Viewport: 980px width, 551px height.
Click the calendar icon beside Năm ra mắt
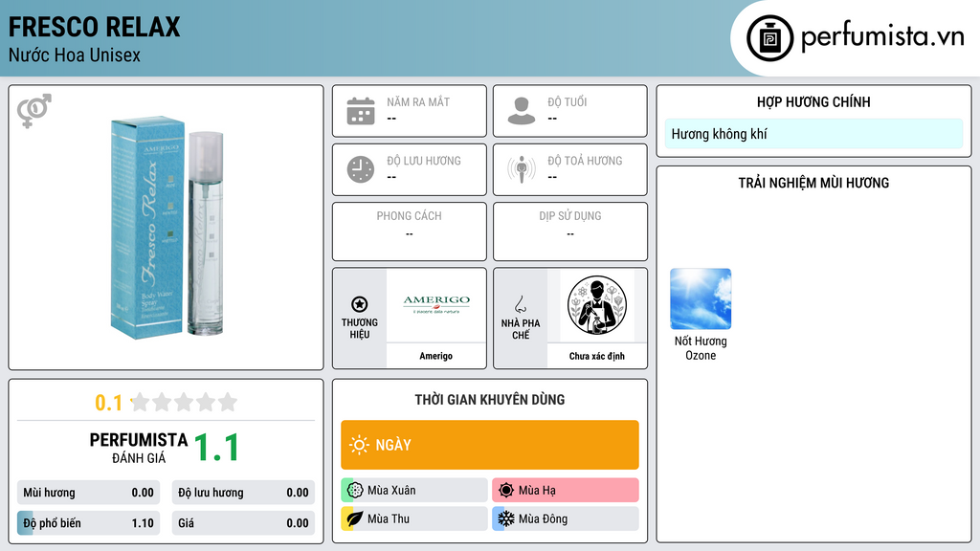pos(361,111)
